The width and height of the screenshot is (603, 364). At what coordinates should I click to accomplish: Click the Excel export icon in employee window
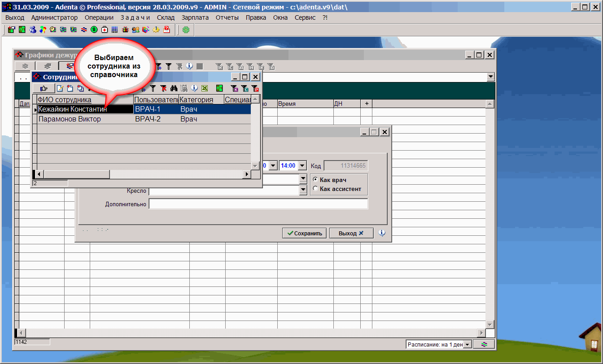[205, 88]
